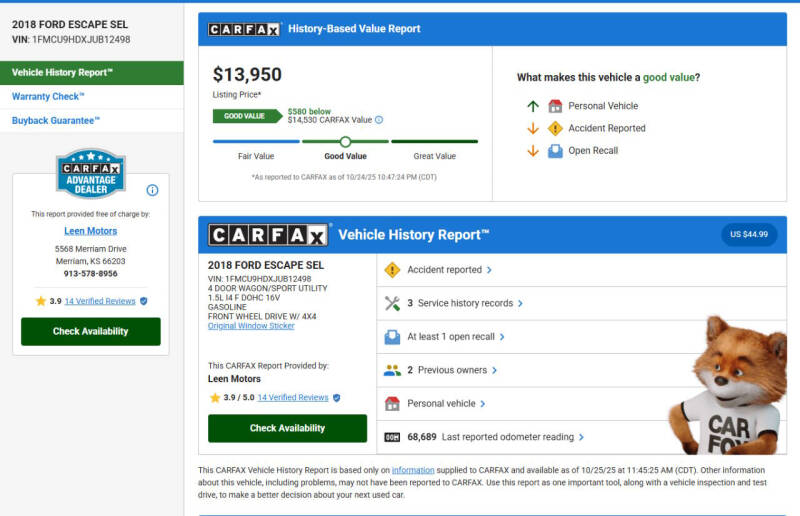Expand the Previous owners row
Viewport: 800px width, 516px height.
click(x=451, y=370)
